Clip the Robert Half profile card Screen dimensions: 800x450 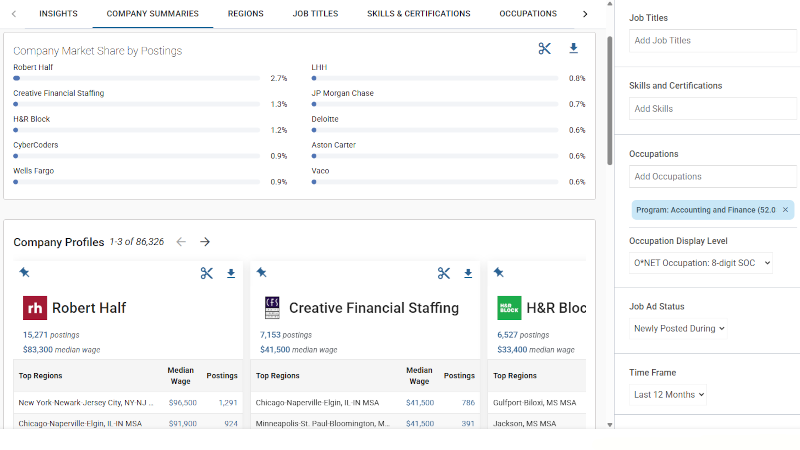tap(207, 273)
